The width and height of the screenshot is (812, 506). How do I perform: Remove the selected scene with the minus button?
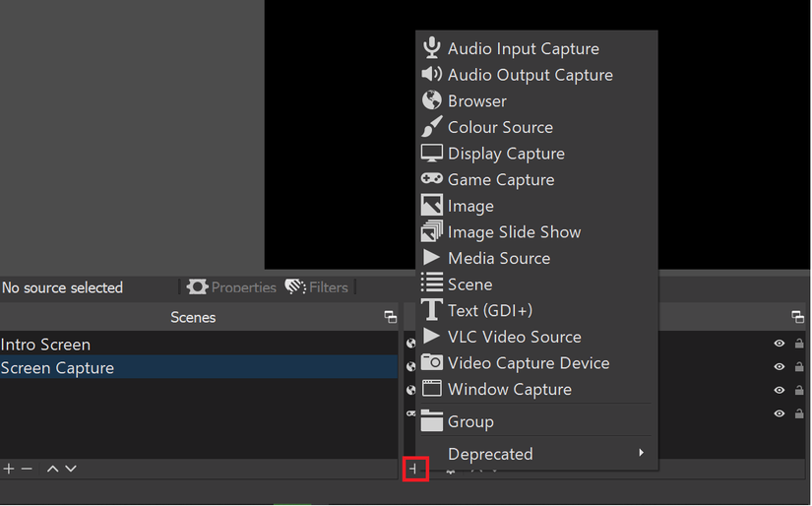click(27, 469)
